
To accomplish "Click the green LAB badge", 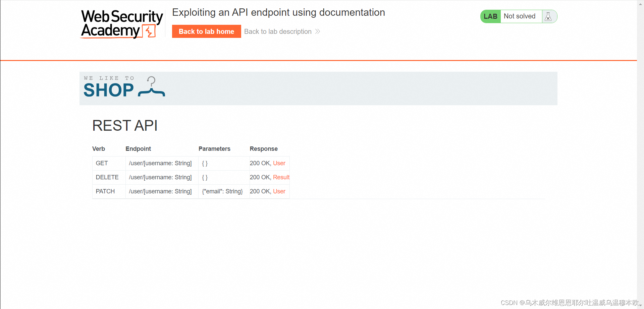I will 490,16.
